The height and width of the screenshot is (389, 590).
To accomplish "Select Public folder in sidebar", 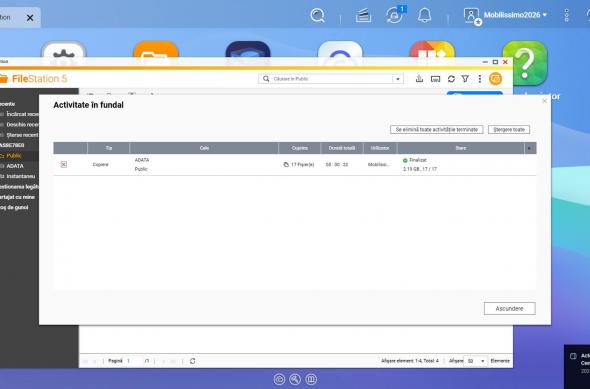I will [14, 156].
